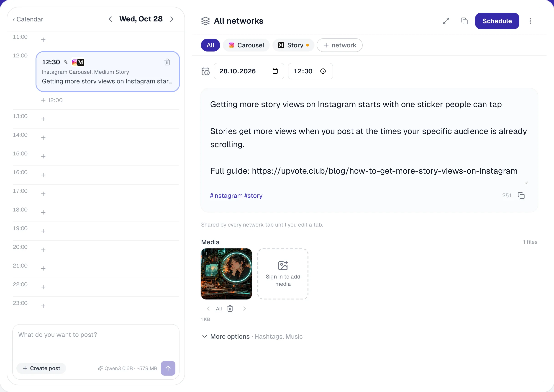This screenshot has height=392, width=554.
Task: Switch to the Medium Story tab
Action: [293, 45]
